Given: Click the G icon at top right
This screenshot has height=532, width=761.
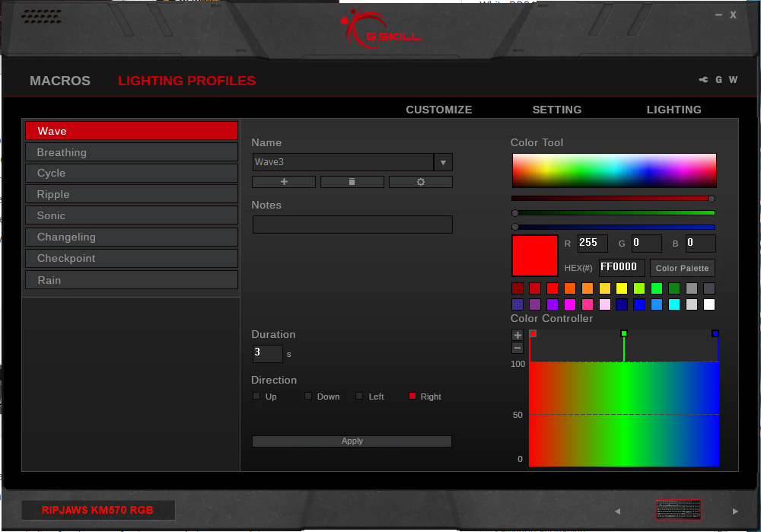Looking at the screenshot, I should (x=719, y=80).
